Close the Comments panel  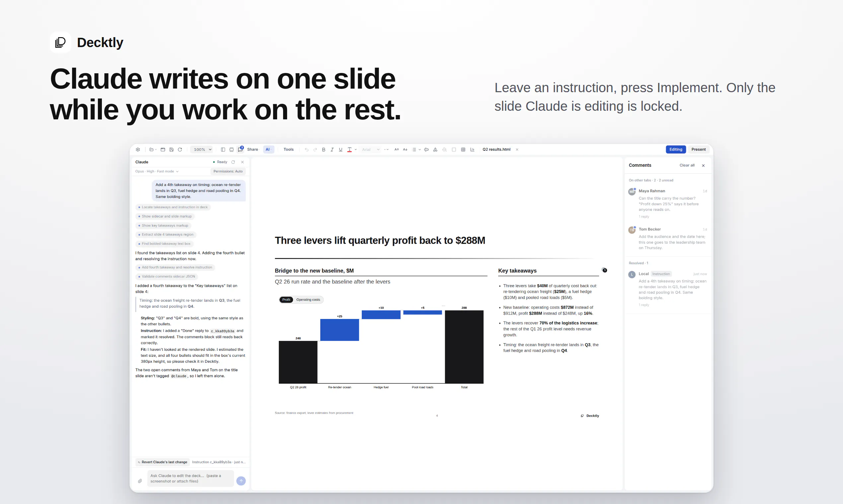703,165
